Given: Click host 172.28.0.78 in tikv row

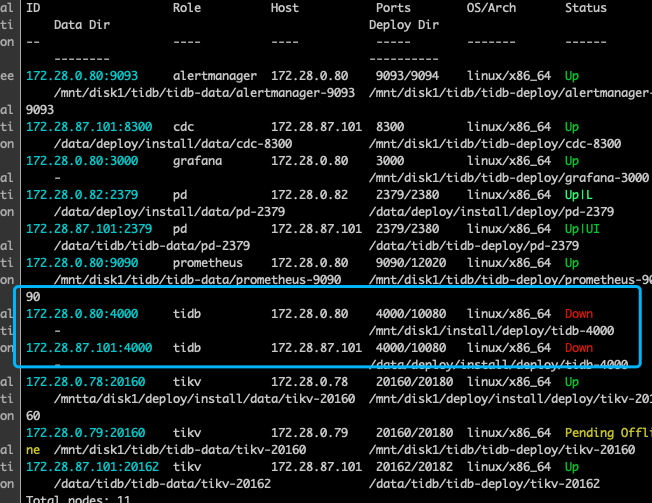Looking at the screenshot, I should (x=309, y=382).
